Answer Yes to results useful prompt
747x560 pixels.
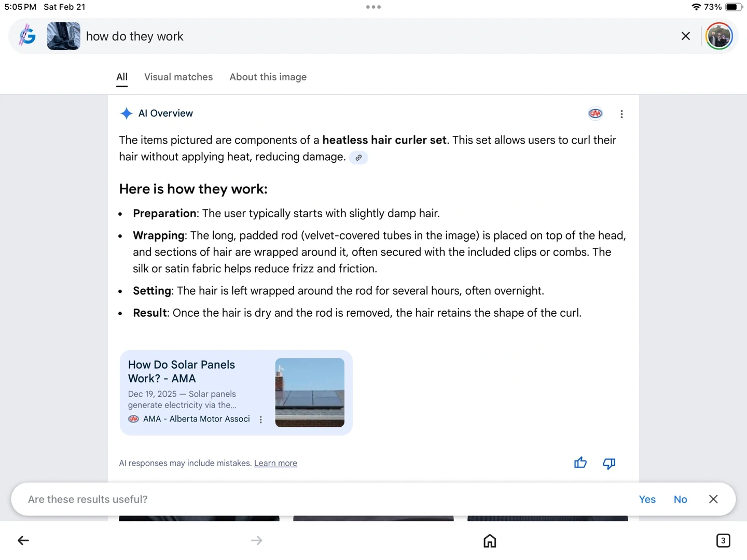pyautogui.click(x=647, y=499)
